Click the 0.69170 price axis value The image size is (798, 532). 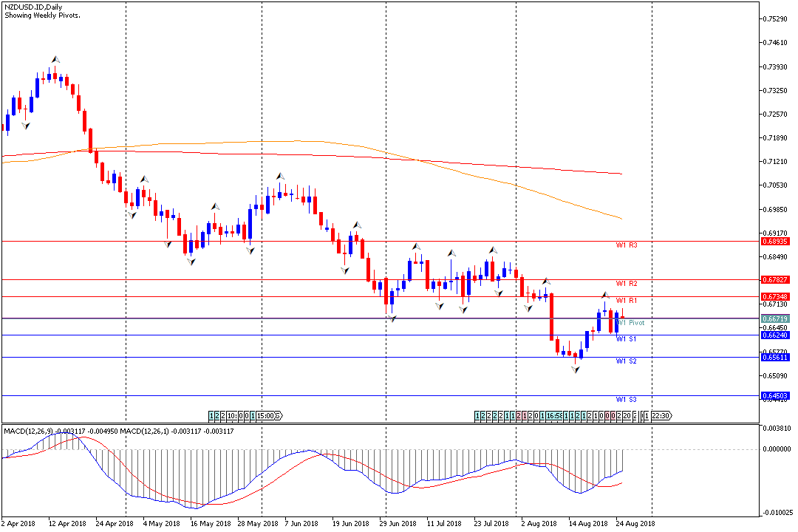point(775,233)
